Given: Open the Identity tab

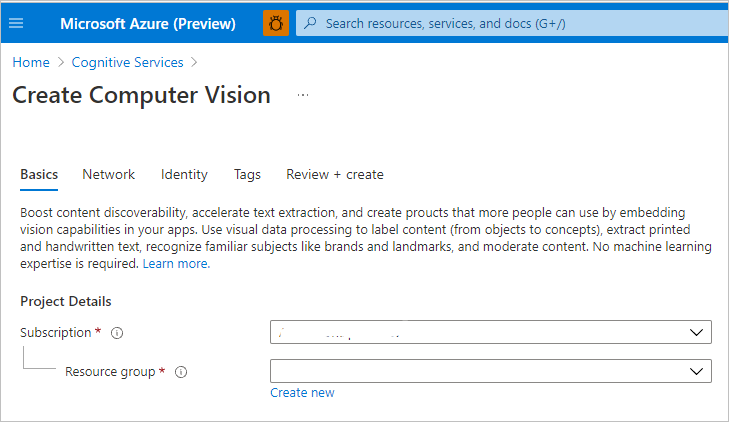Looking at the screenshot, I should (184, 174).
